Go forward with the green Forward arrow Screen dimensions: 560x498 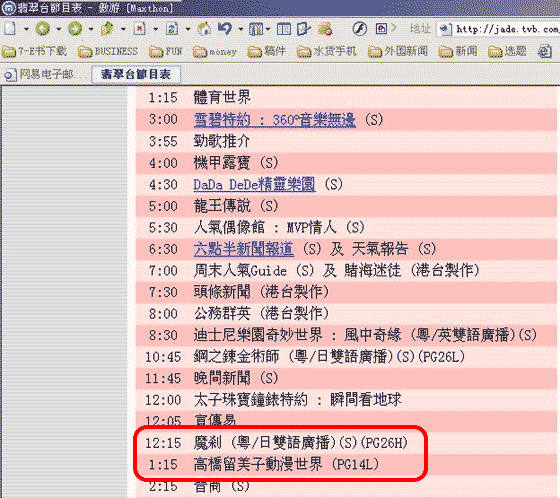[75, 28]
